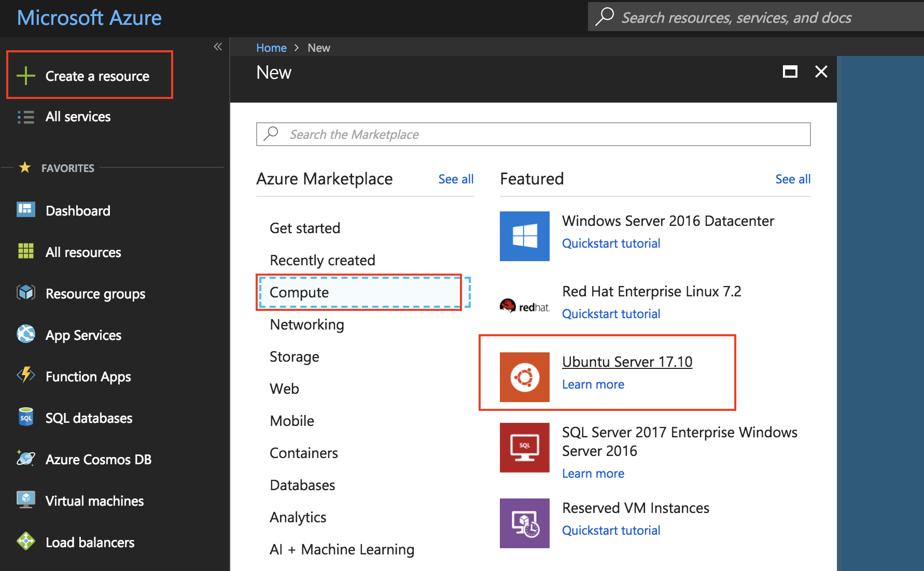Screen dimensions: 924x571
Task: Click the All services list icon
Action: [x=25, y=117]
